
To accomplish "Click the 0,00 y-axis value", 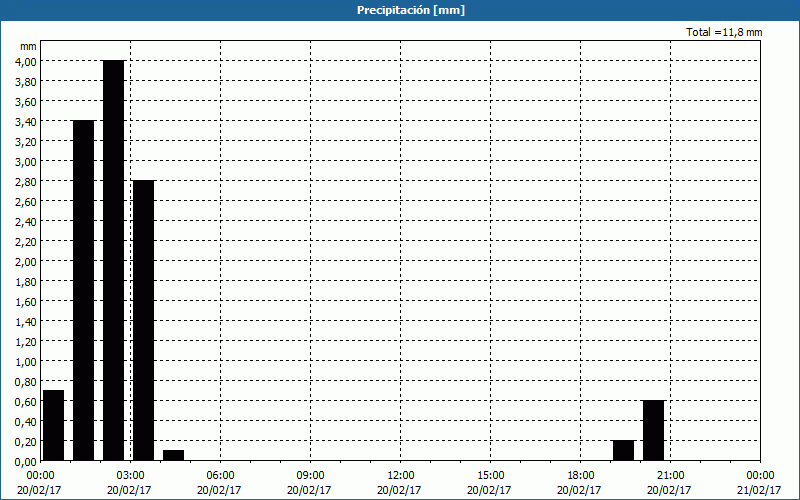I will pyautogui.click(x=26, y=461).
